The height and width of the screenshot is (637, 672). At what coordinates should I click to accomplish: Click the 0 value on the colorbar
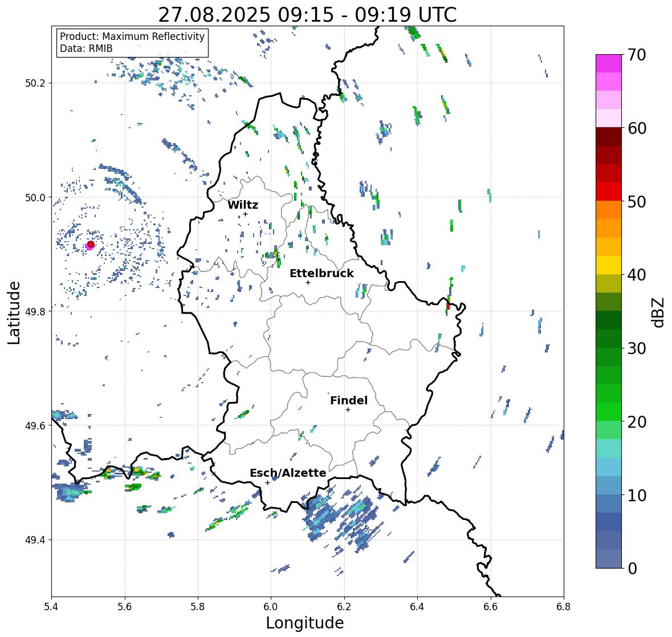point(632,569)
